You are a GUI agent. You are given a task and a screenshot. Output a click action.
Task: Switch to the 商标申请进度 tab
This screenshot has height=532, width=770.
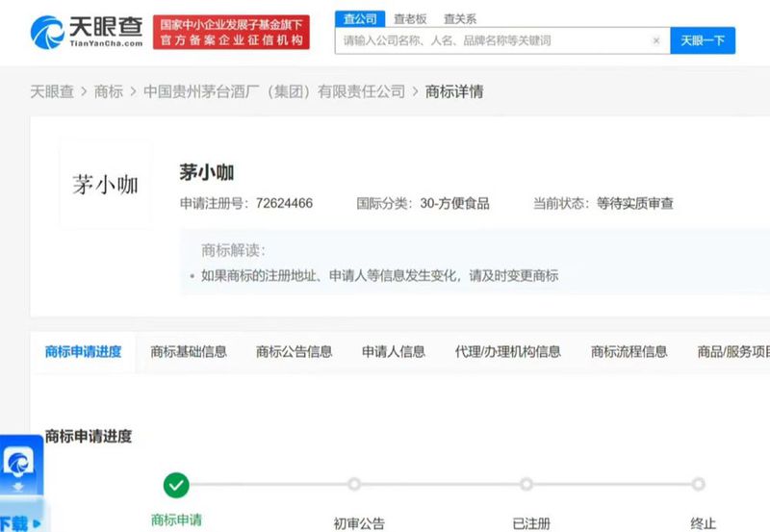click(x=83, y=352)
